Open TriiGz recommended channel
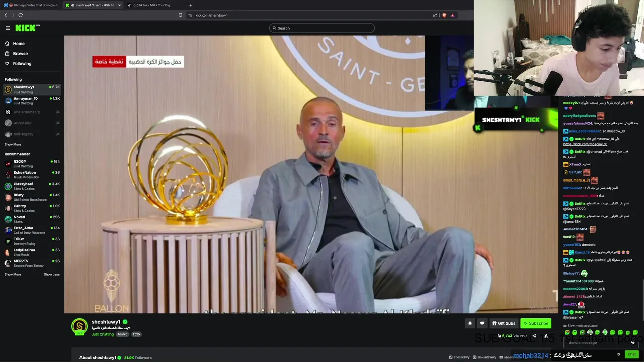This screenshot has width=644, height=362. click(x=32, y=241)
